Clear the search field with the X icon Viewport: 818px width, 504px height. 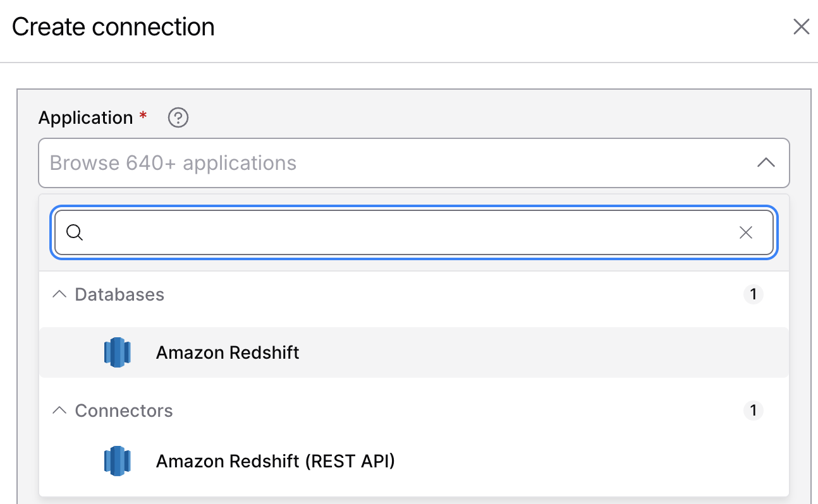pos(746,232)
